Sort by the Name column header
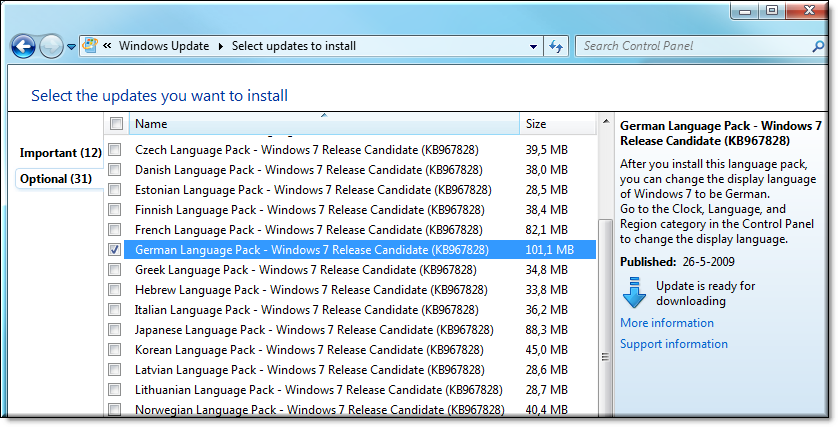 click(x=324, y=124)
